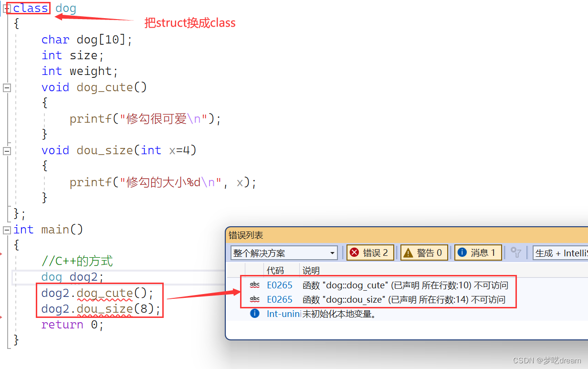This screenshot has width=588, height=369.
Task: Toggle the 错误 2 errors filter
Action: click(370, 253)
